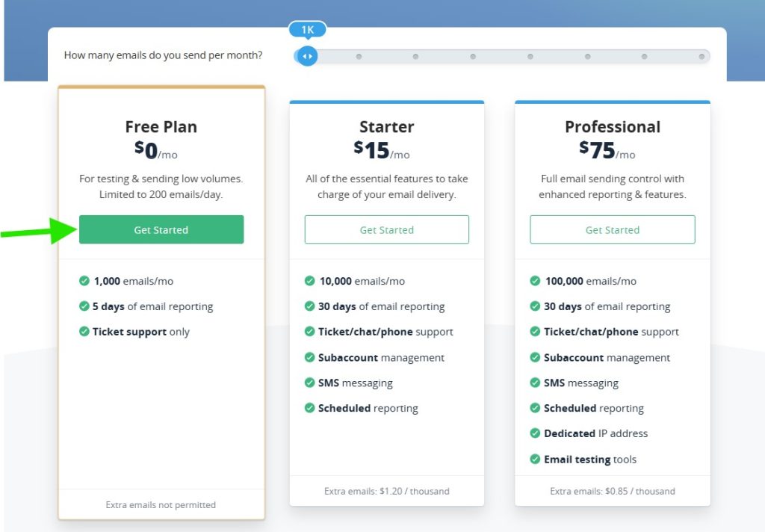Select the Professional plan heading
765x532 pixels.
[612, 127]
